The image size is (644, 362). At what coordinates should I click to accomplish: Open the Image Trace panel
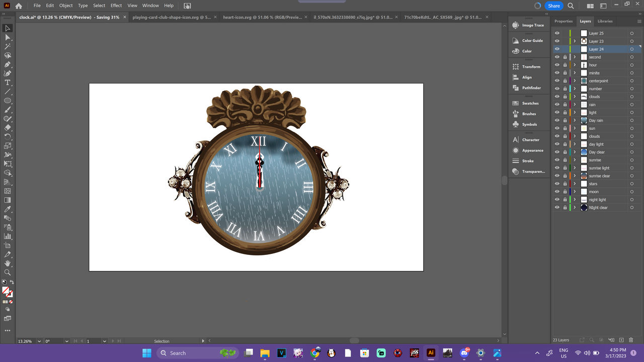click(528, 25)
